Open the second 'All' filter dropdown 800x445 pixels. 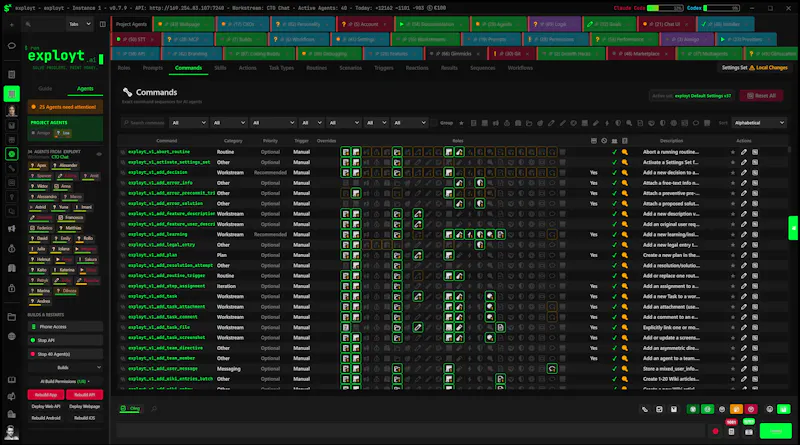click(x=229, y=123)
